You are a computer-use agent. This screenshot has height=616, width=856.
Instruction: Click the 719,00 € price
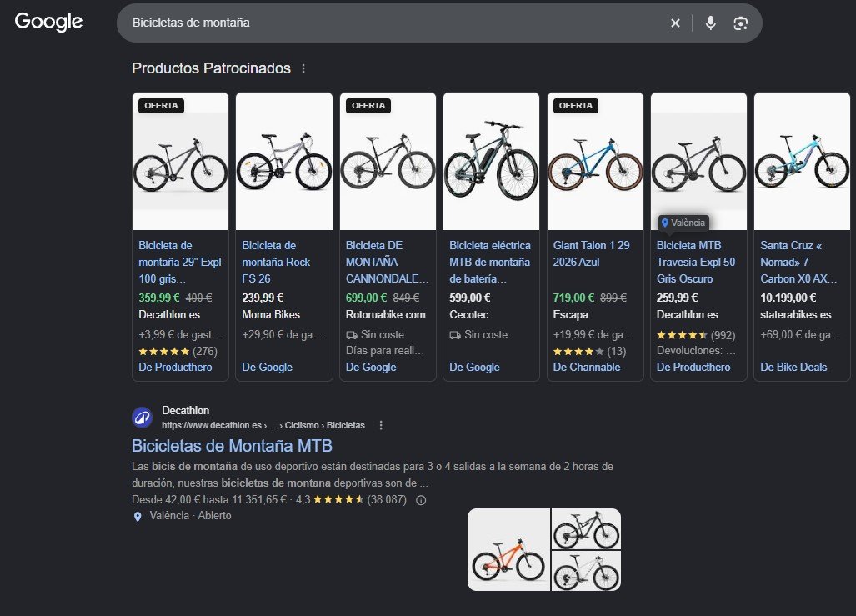pyautogui.click(x=573, y=298)
